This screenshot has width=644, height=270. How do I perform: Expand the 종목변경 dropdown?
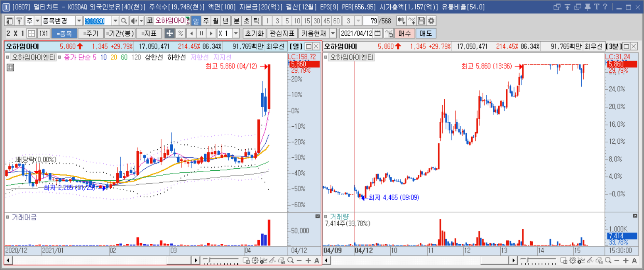coord(79,21)
